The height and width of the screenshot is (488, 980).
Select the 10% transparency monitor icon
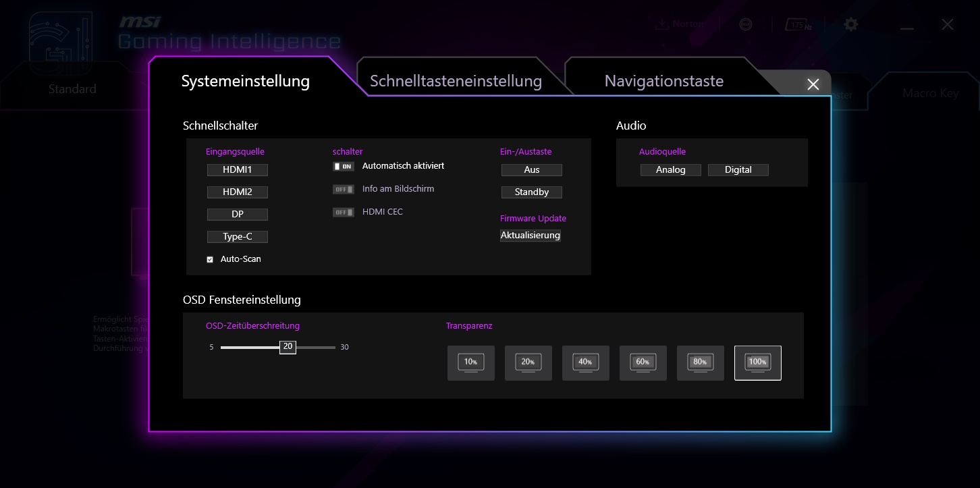471,363
